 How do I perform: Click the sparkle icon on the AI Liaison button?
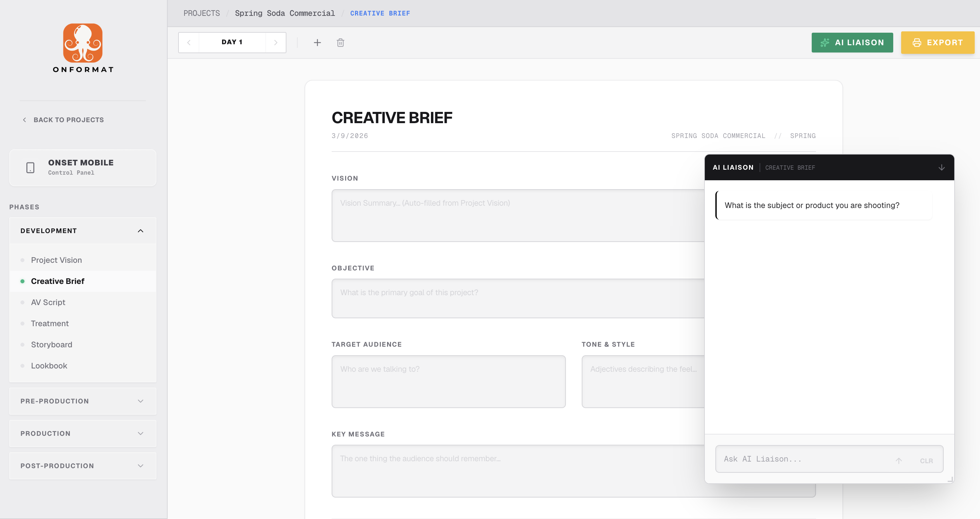click(825, 42)
